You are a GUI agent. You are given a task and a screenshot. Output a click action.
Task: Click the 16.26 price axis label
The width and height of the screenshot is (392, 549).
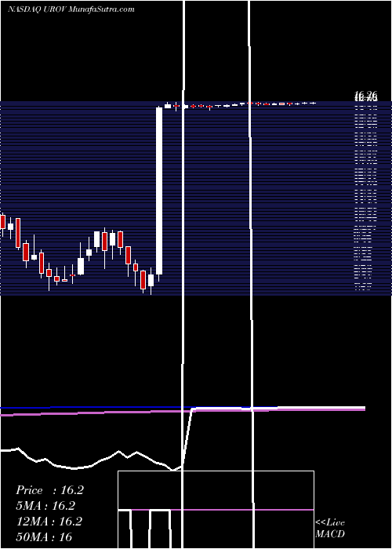point(366,94)
